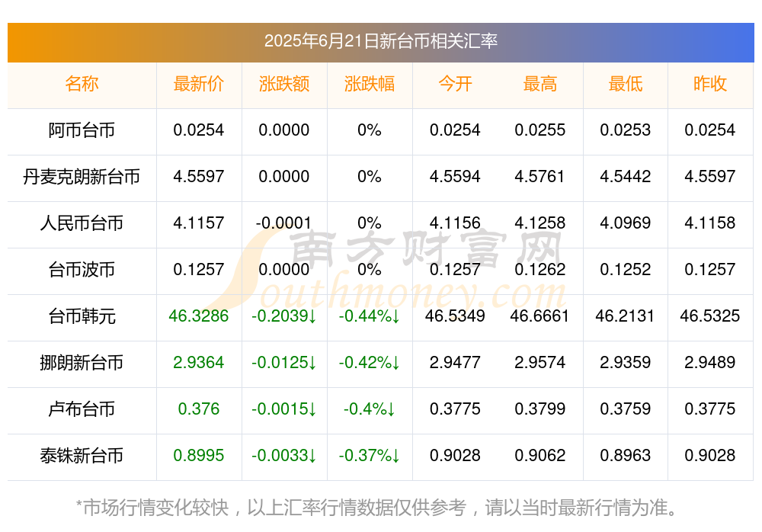Click the opening value 2.9477
Image resolution: width=762 pixels, height=532 pixels.
[455, 363]
